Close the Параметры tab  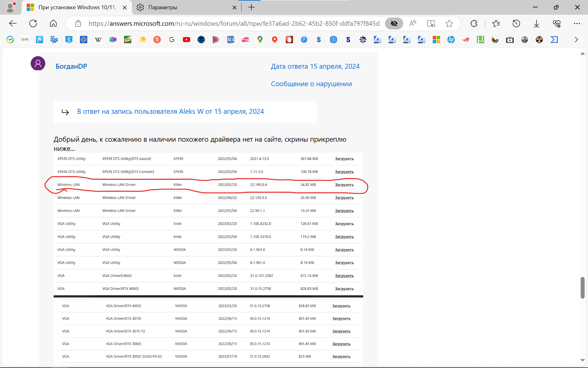[235, 8]
